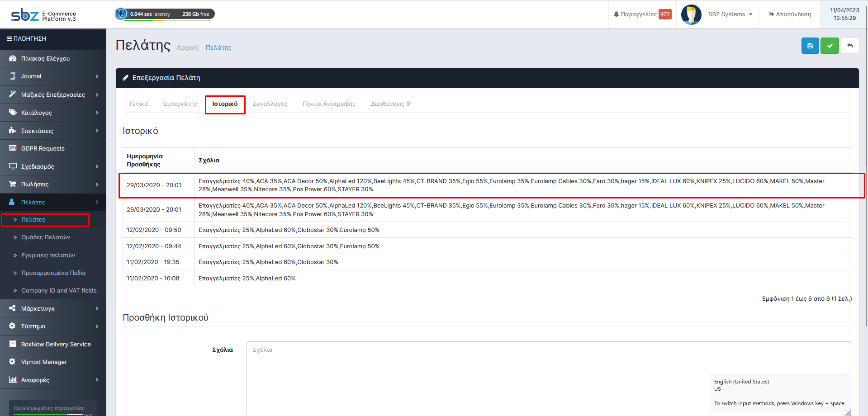This screenshot has width=868, height=416.
Task: Click the notifications bell Παραγγελίες icon
Action: (616, 14)
